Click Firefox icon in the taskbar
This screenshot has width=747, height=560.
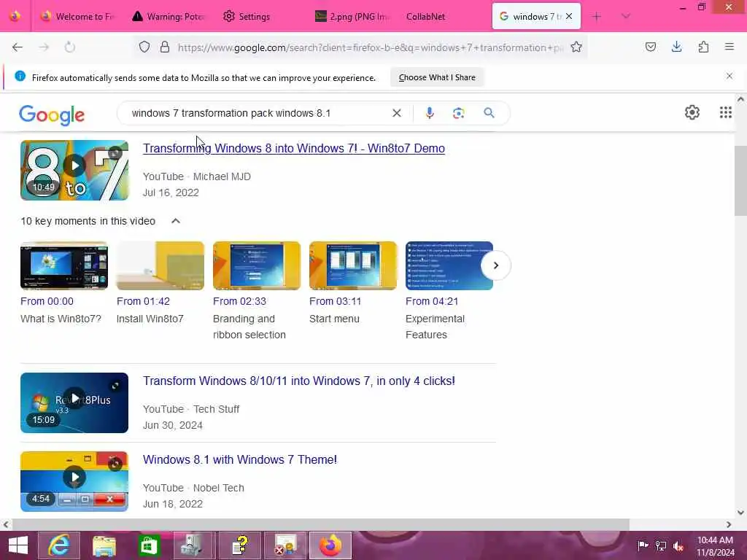[x=330, y=545]
